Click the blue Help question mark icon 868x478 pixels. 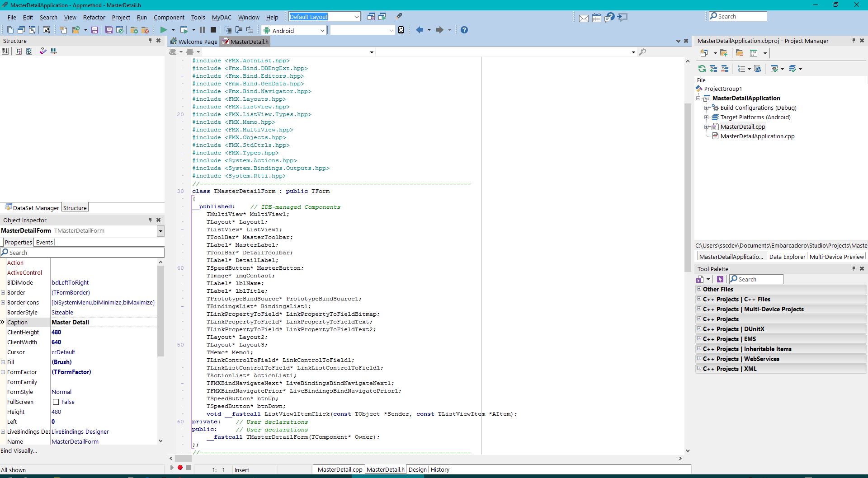(x=464, y=30)
